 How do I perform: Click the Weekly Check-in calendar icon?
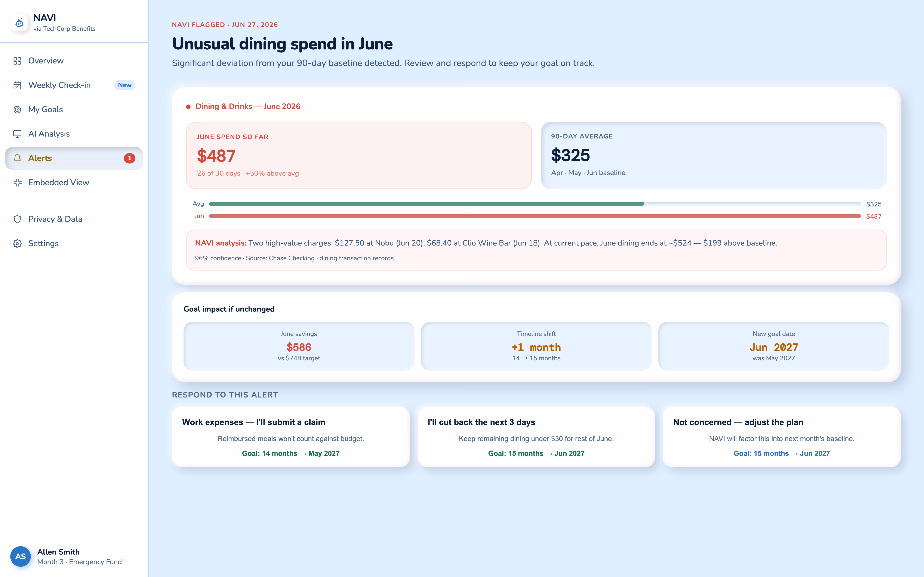(x=17, y=85)
